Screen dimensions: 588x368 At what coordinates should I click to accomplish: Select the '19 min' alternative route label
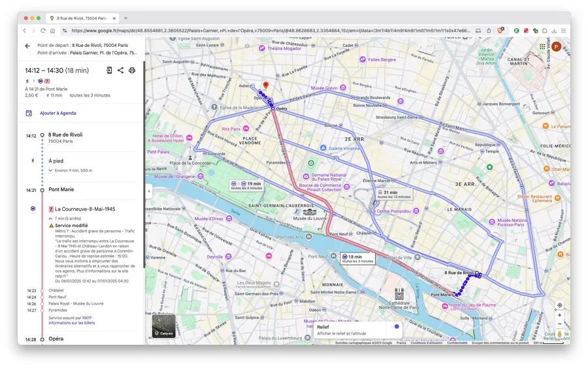(246, 185)
